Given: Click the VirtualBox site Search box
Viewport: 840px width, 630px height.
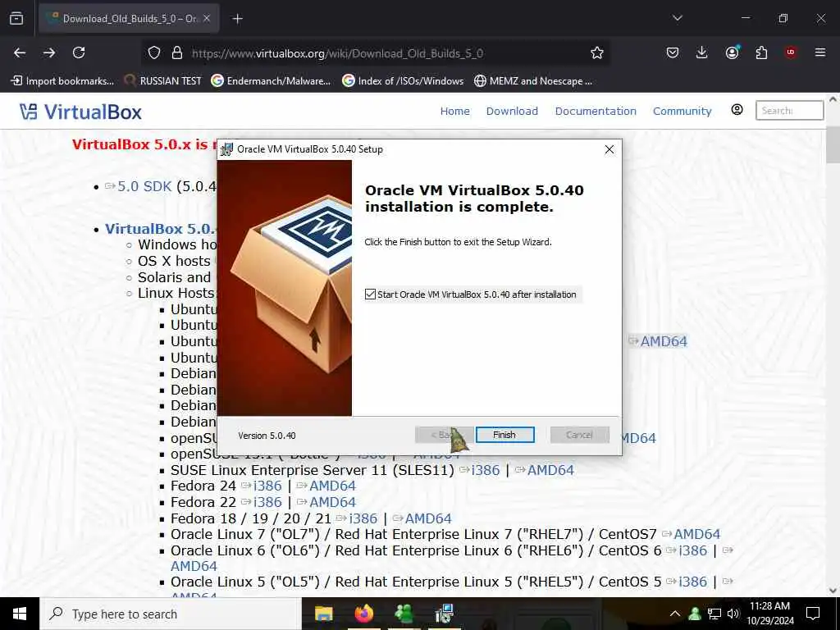Looking at the screenshot, I should pyautogui.click(x=789, y=111).
